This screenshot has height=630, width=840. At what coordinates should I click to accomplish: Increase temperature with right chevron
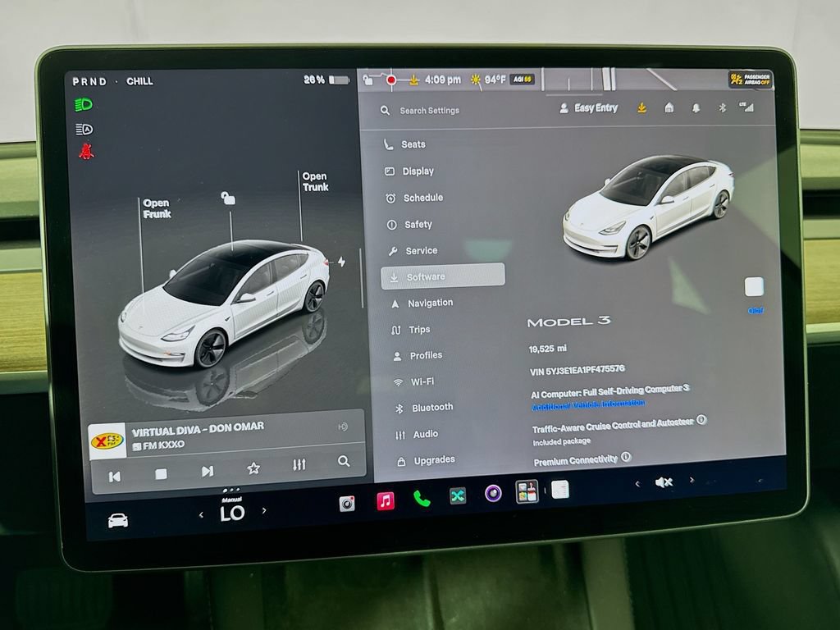pos(263,510)
